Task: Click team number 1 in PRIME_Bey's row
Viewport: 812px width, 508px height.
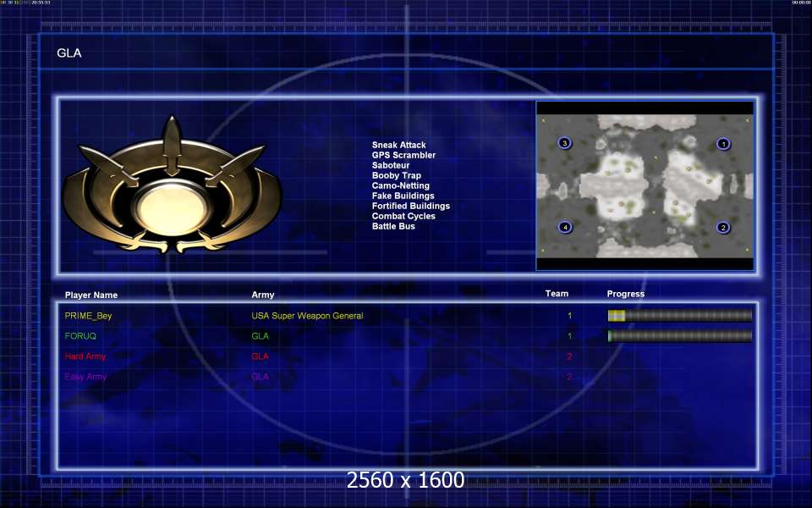Action: (569, 316)
